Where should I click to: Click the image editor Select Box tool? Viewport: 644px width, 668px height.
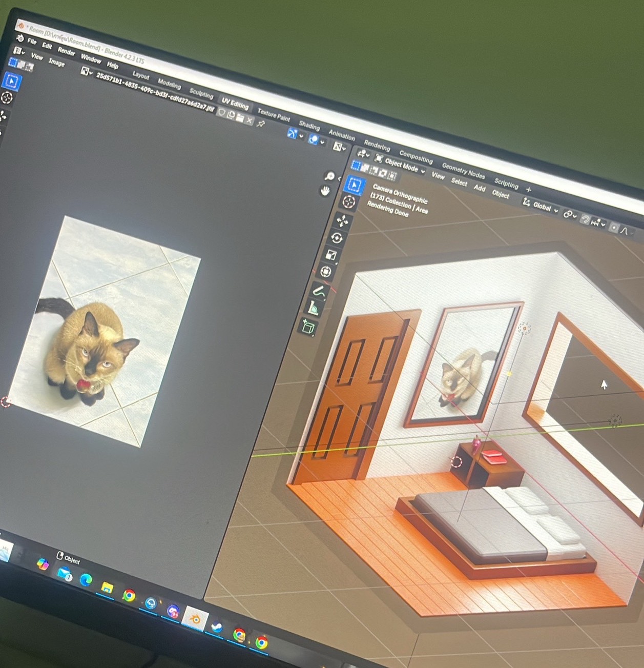pyautogui.click(x=11, y=81)
